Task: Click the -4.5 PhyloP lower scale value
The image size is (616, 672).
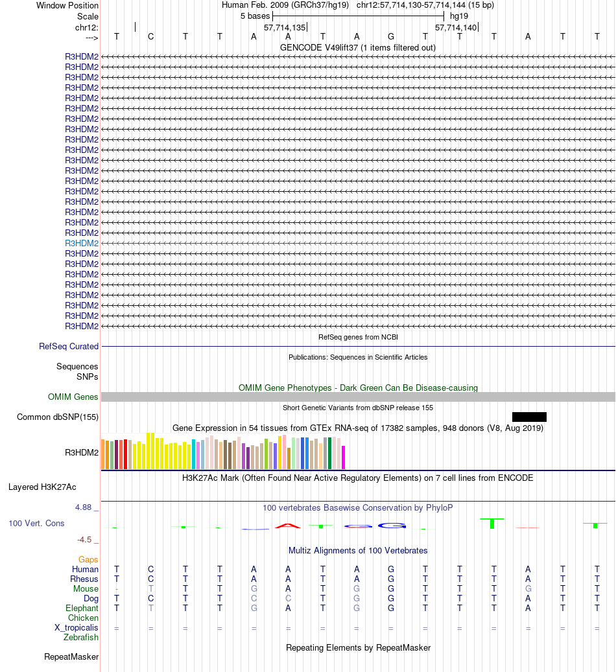Action: [84, 540]
